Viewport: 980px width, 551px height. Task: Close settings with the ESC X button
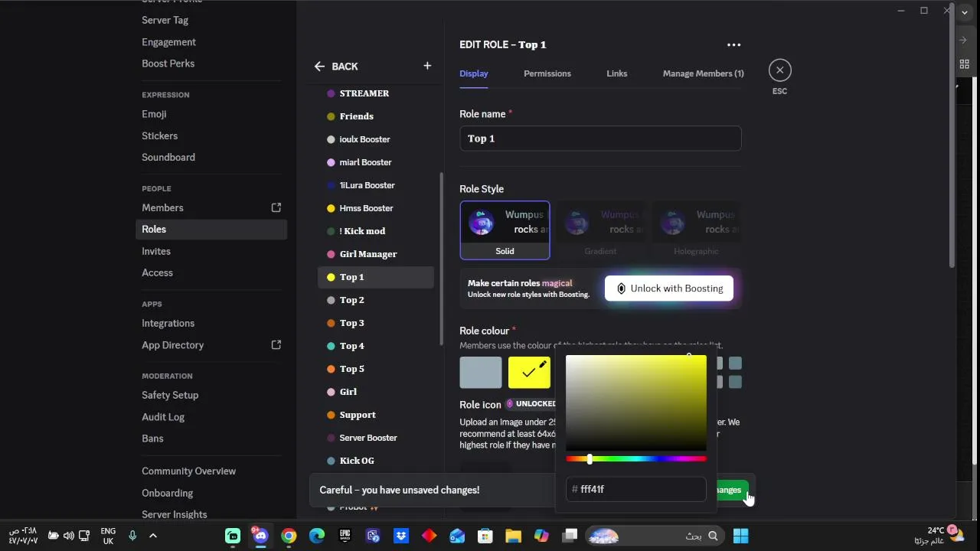779,70
